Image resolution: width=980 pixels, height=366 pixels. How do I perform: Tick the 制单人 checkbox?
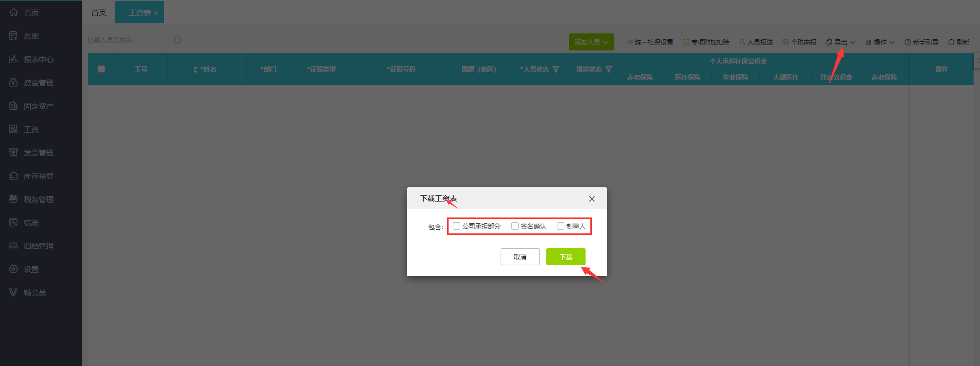click(561, 226)
